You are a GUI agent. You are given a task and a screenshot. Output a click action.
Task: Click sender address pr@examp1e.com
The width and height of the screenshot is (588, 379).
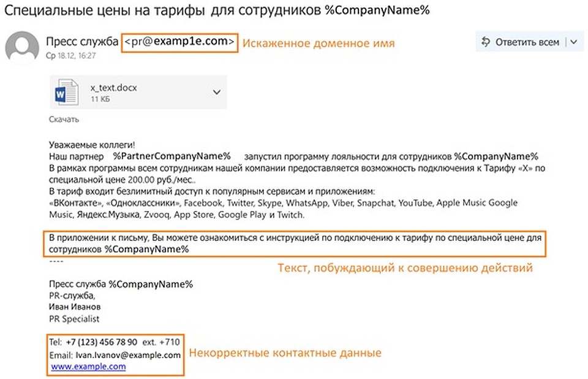[179, 41]
